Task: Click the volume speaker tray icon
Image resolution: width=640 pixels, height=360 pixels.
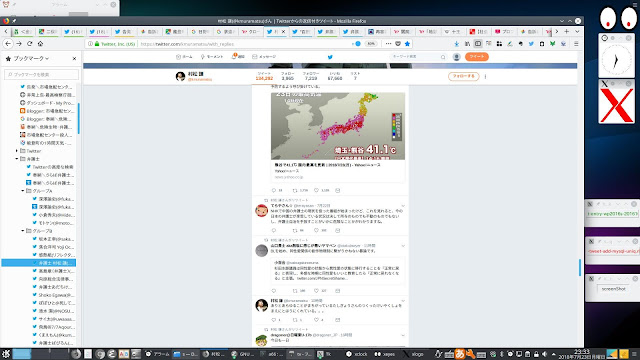Action: click(544, 354)
